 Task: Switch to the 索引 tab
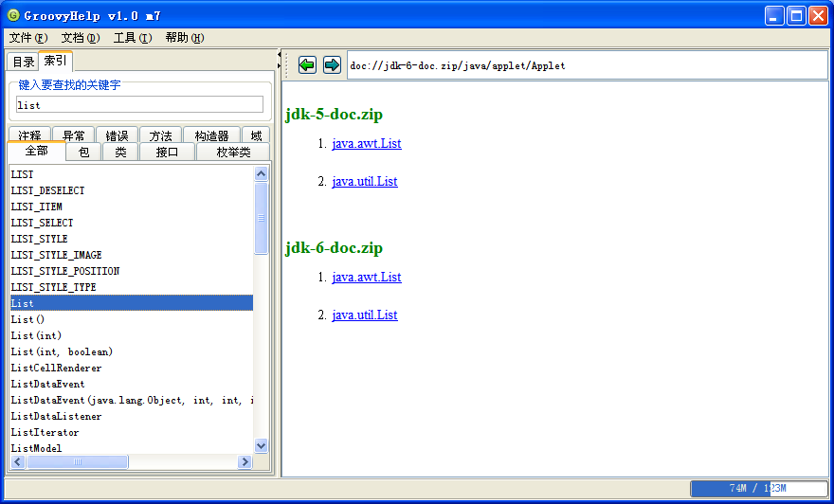[55, 61]
